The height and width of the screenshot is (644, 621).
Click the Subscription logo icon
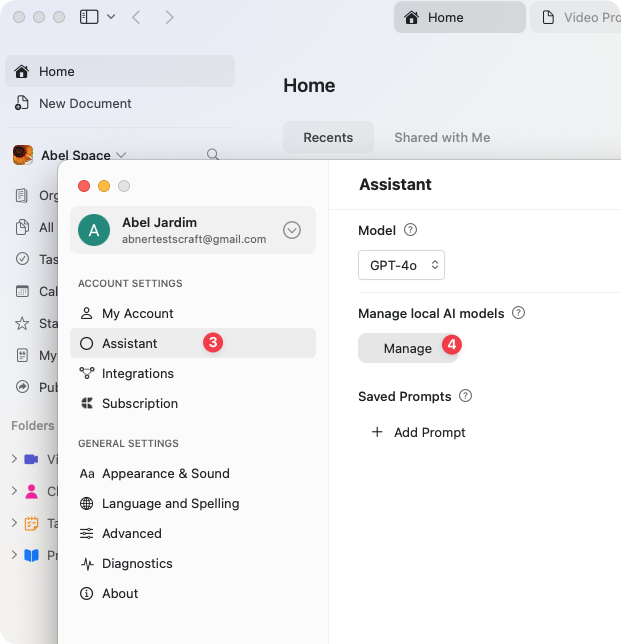87,403
